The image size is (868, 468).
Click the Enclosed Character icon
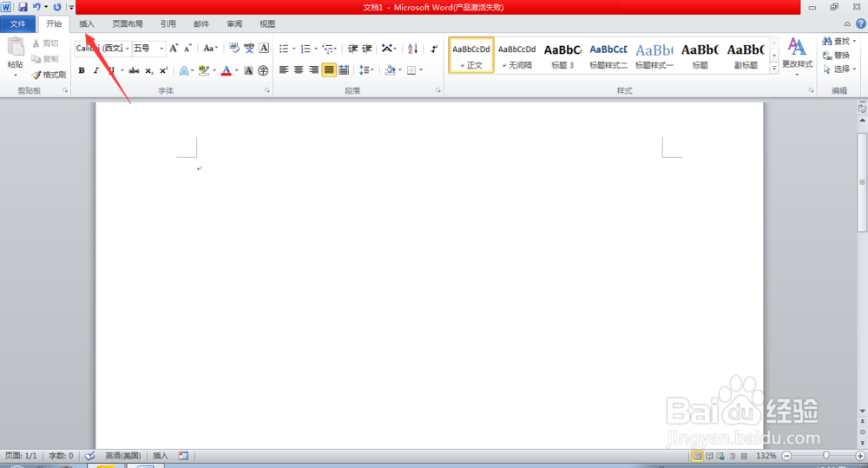pos(263,70)
